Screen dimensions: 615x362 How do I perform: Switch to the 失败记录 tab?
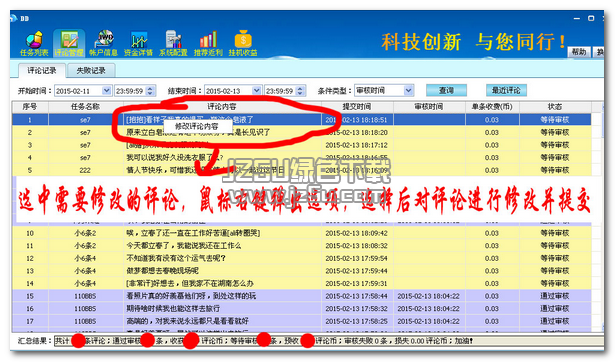(x=91, y=71)
